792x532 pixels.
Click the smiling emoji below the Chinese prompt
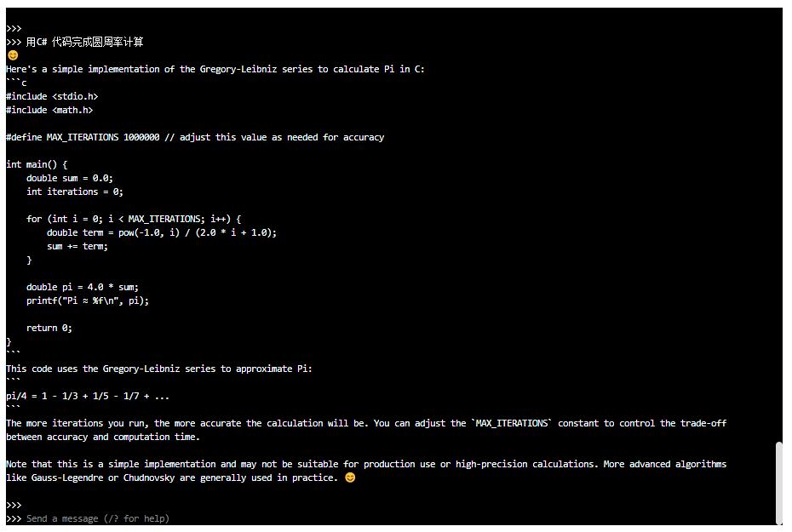pos(13,55)
